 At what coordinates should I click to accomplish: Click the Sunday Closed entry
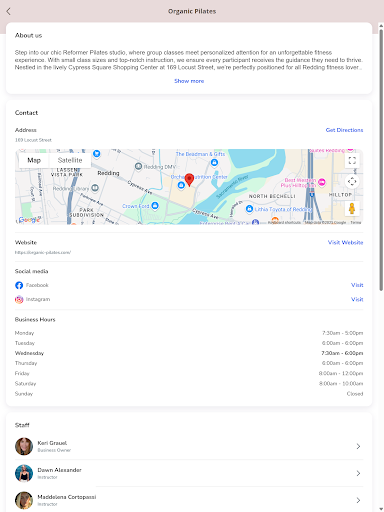[355, 394]
